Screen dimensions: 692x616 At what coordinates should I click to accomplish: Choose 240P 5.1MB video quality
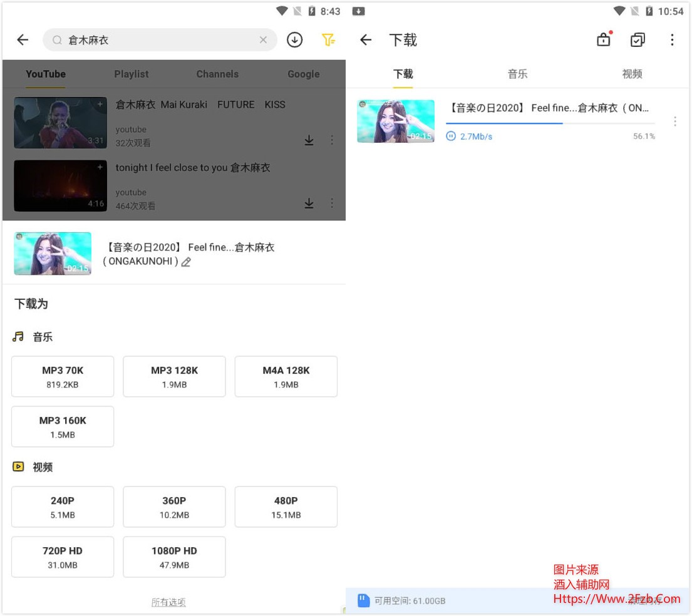(63, 507)
